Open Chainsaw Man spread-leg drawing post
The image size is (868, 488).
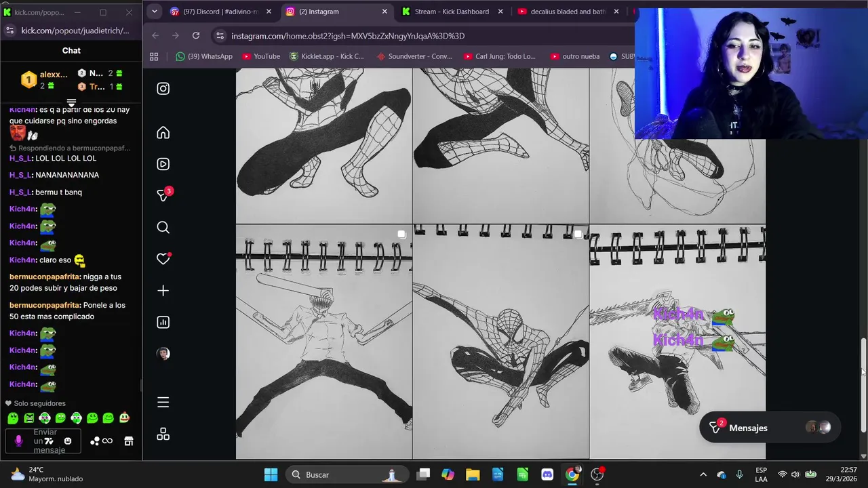324,342
